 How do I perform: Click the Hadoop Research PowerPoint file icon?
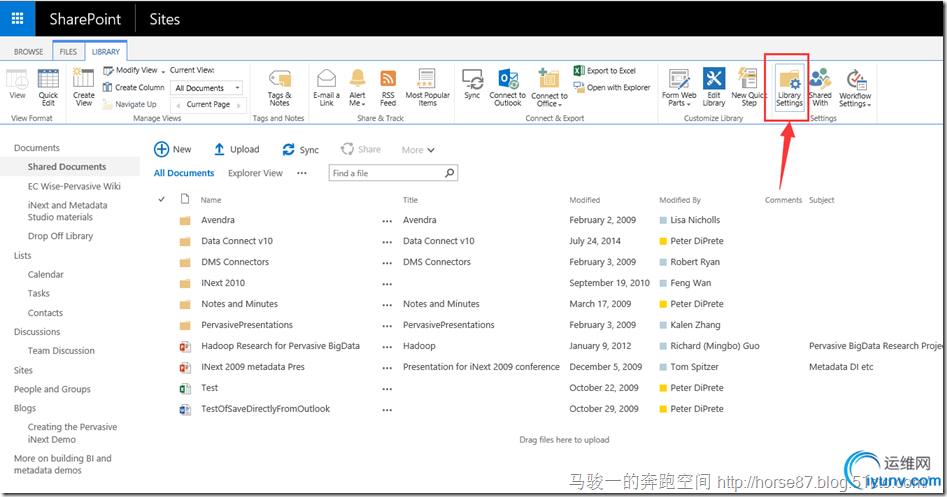coord(185,346)
